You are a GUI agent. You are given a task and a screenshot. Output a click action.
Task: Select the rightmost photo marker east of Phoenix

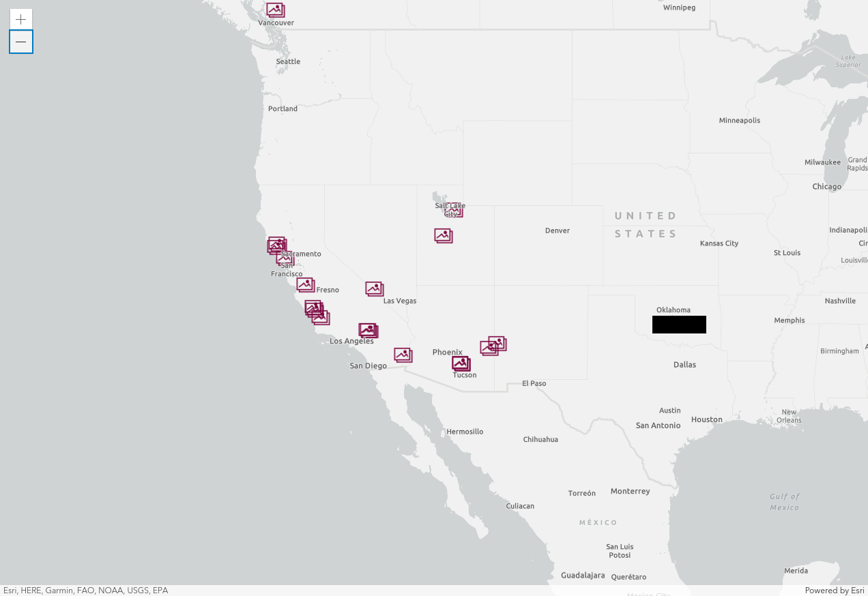pyautogui.click(x=497, y=343)
